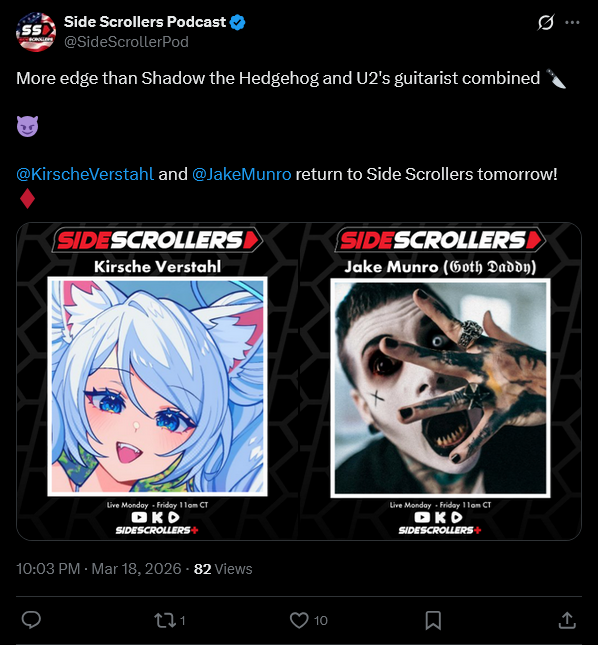This screenshot has height=645, width=598.
Task: Open the share post icon
Action: pos(567,620)
